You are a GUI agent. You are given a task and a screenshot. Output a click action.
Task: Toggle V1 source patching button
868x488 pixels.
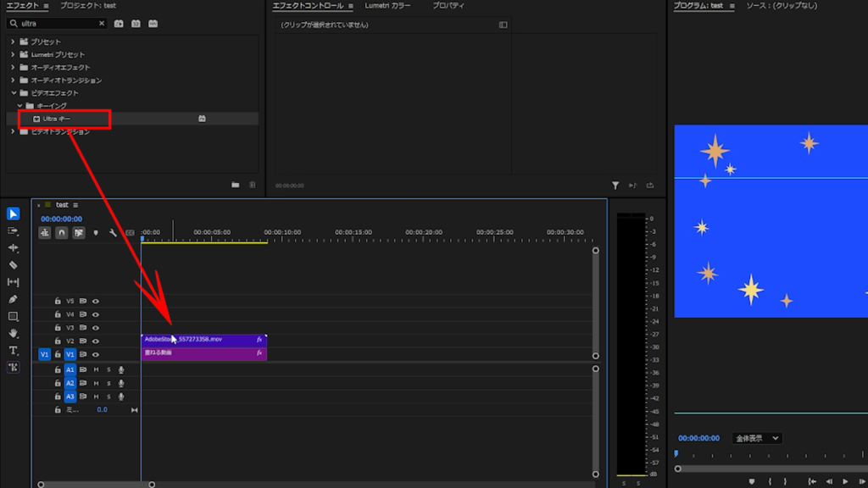point(44,354)
